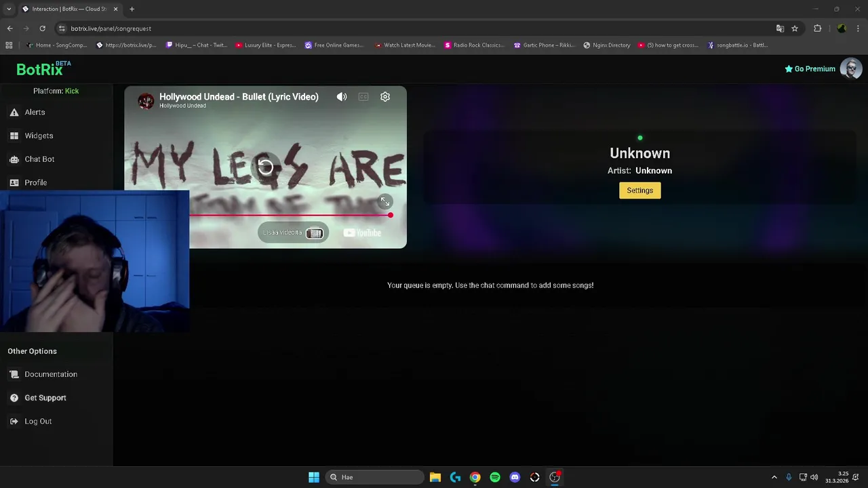Open the apps grid bookmark icon

pos(9,45)
